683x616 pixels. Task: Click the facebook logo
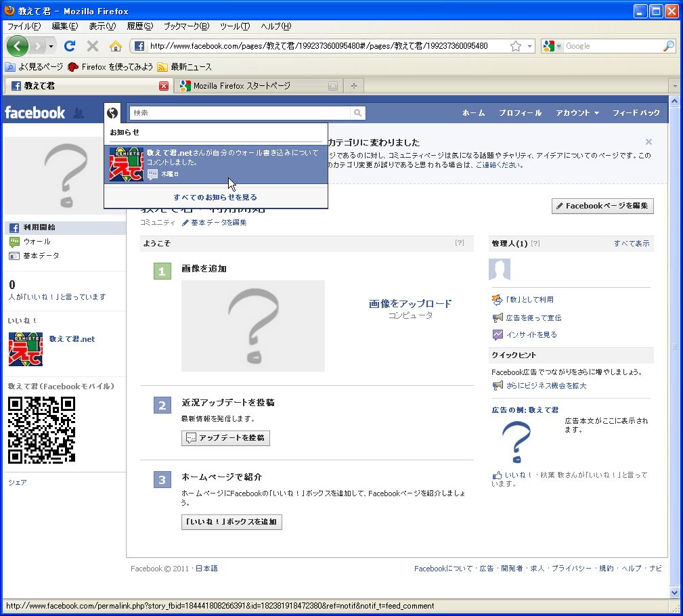[35, 113]
